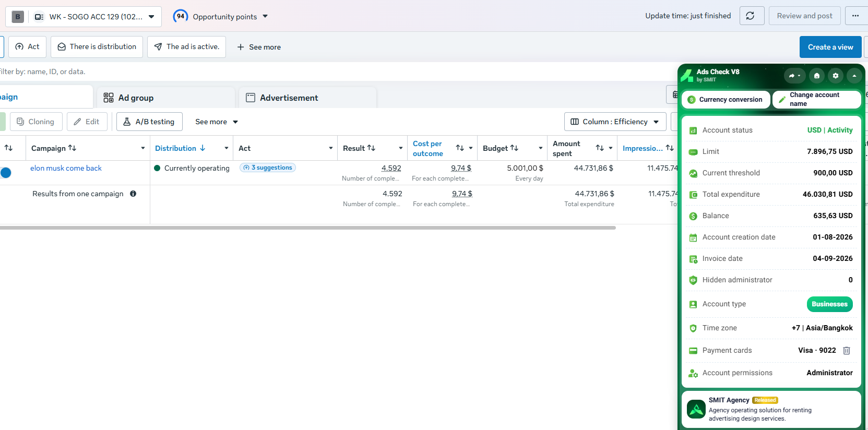The width and height of the screenshot is (868, 430).
Task: Open the Column: Efficiency dropdown
Action: click(615, 122)
